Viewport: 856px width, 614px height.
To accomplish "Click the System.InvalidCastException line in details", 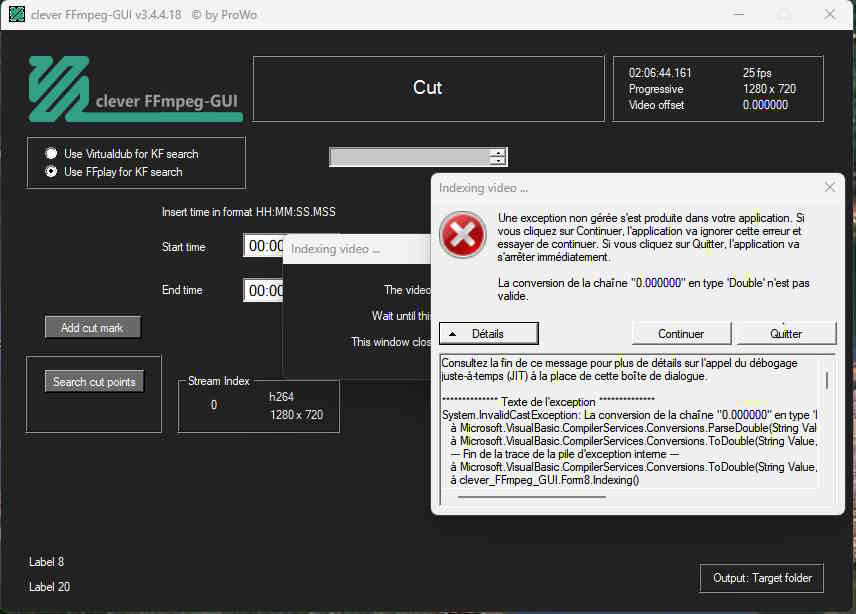I will [x=629, y=415].
